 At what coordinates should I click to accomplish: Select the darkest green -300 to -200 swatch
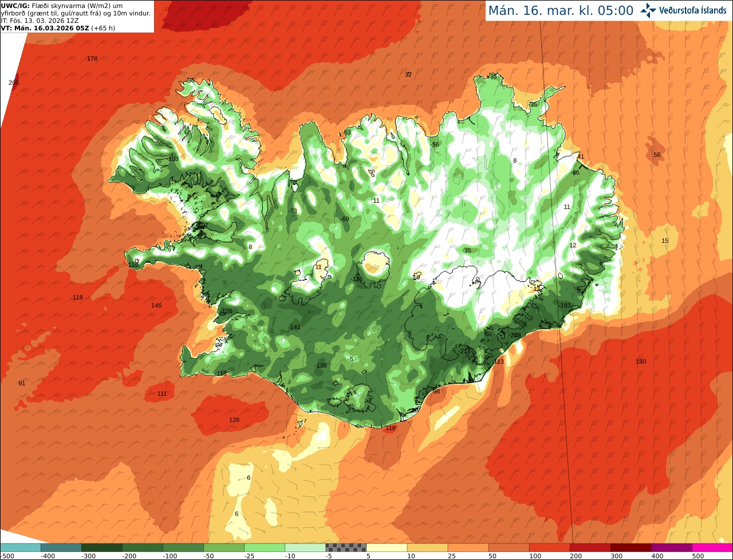coord(103,547)
